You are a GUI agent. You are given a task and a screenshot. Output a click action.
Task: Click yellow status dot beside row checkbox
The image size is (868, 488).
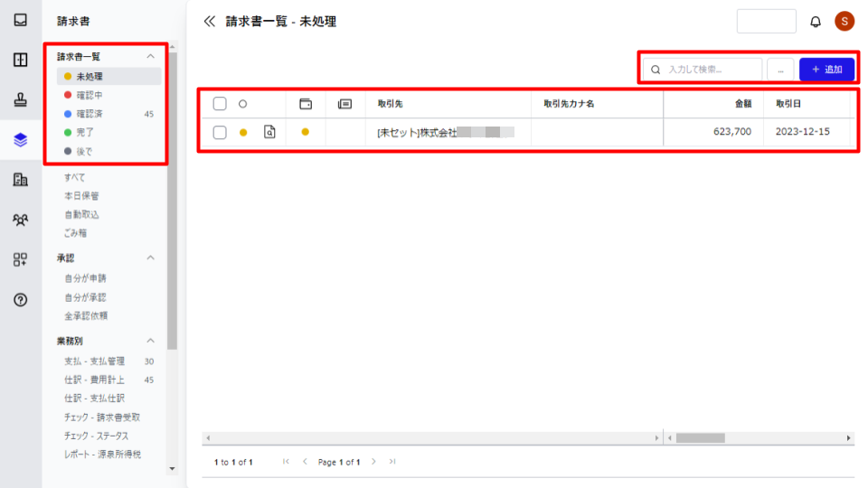point(243,132)
